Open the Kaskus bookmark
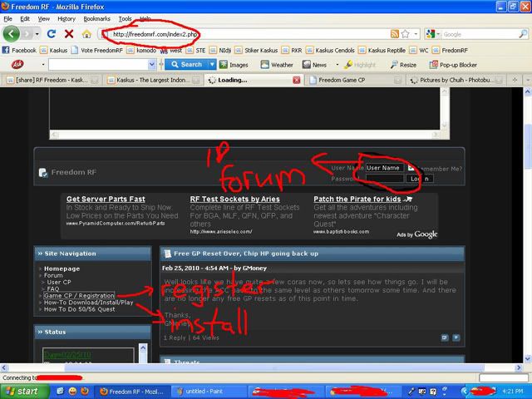Viewport: 532px width, 399px height. pos(53,50)
